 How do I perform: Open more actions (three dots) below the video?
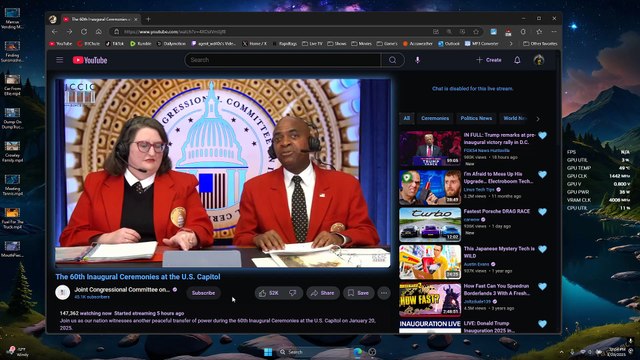(x=384, y=293)
